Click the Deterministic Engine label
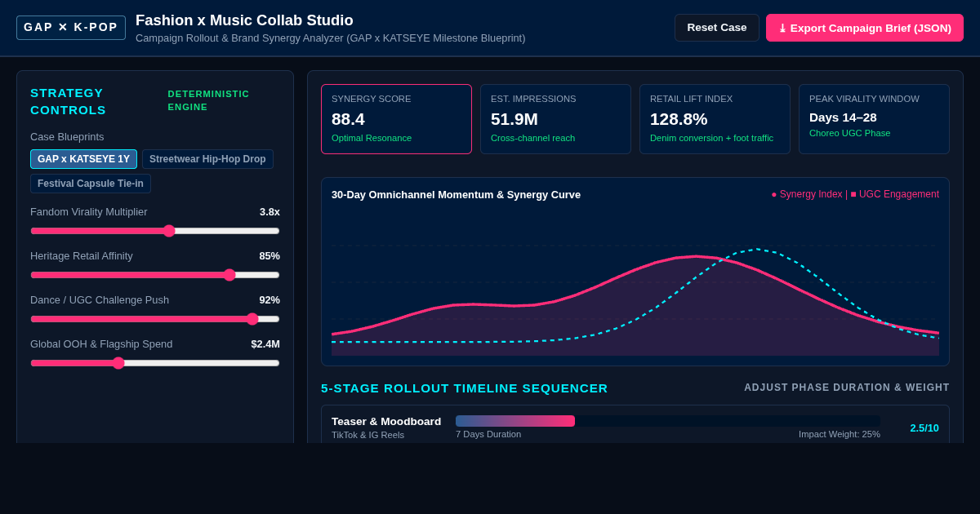Screen dimensions: 980x514 (x=209, y=100)
